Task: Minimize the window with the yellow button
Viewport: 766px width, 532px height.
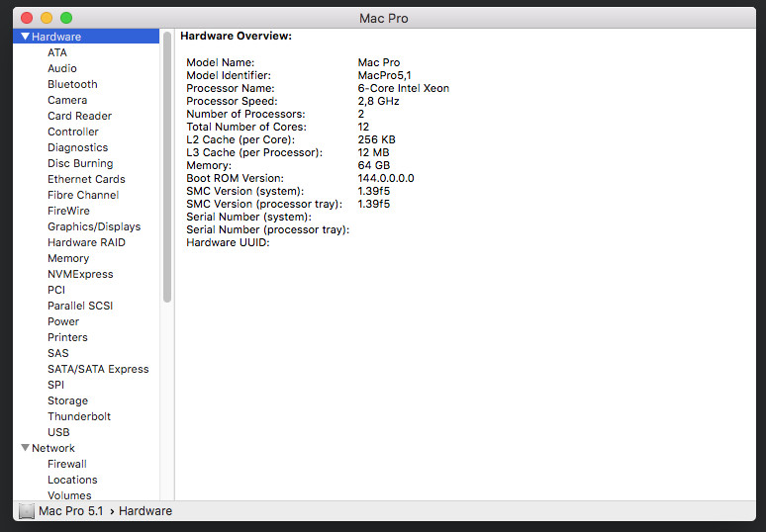Action: [x=47, y=18]
